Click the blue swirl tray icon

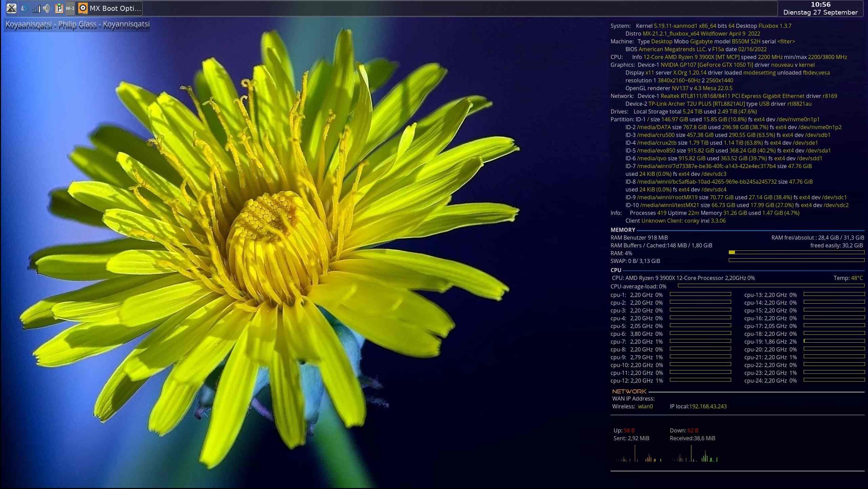tap(24, 8)
